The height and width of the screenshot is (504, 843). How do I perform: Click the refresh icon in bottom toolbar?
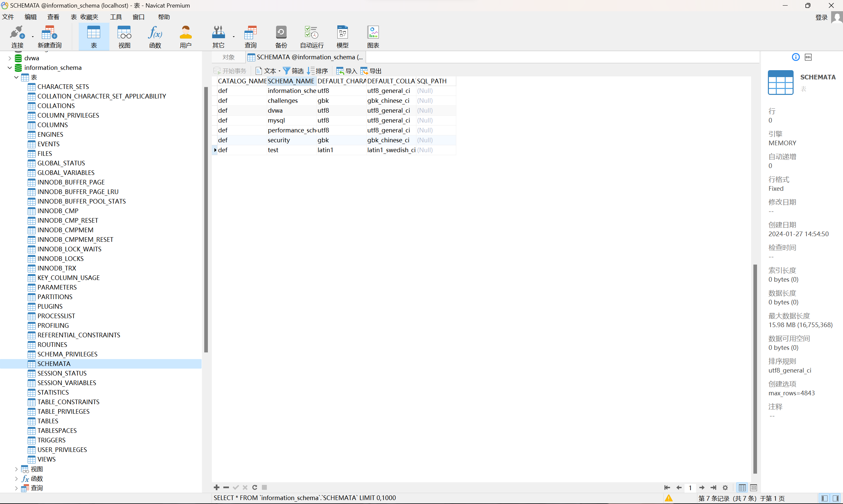point(255,487)
